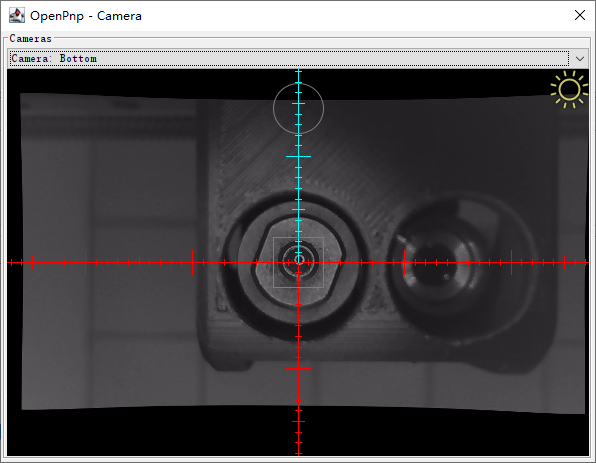The width and height of the screenshot is (596, 463).
Task: Click the left end of the red horizontal axis
Action: coord(9,262)
